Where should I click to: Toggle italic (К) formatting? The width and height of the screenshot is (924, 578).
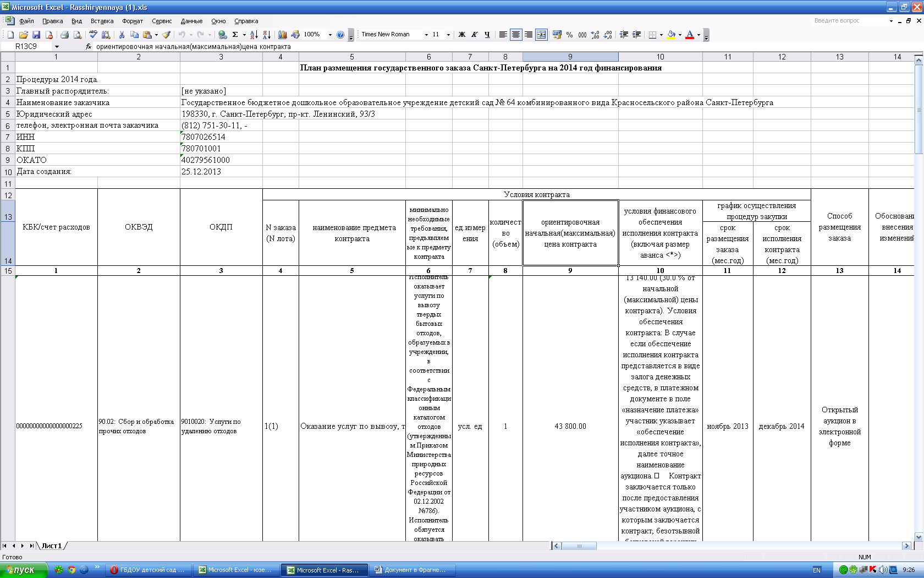(474, 35)
